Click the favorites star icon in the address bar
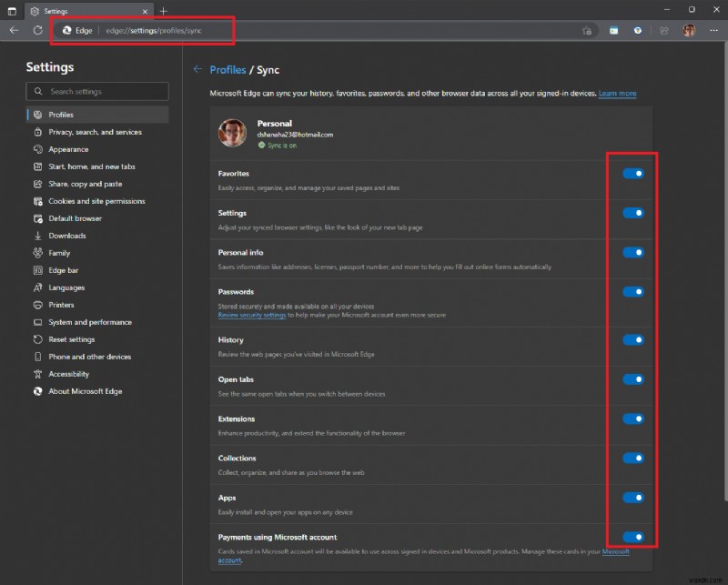The height and width of the screenshot is (585, 728). click(587, 30)
